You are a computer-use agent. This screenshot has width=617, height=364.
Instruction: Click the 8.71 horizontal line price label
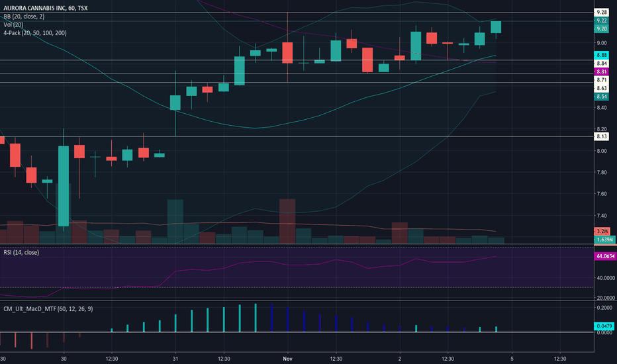click(x=601, y=80)
